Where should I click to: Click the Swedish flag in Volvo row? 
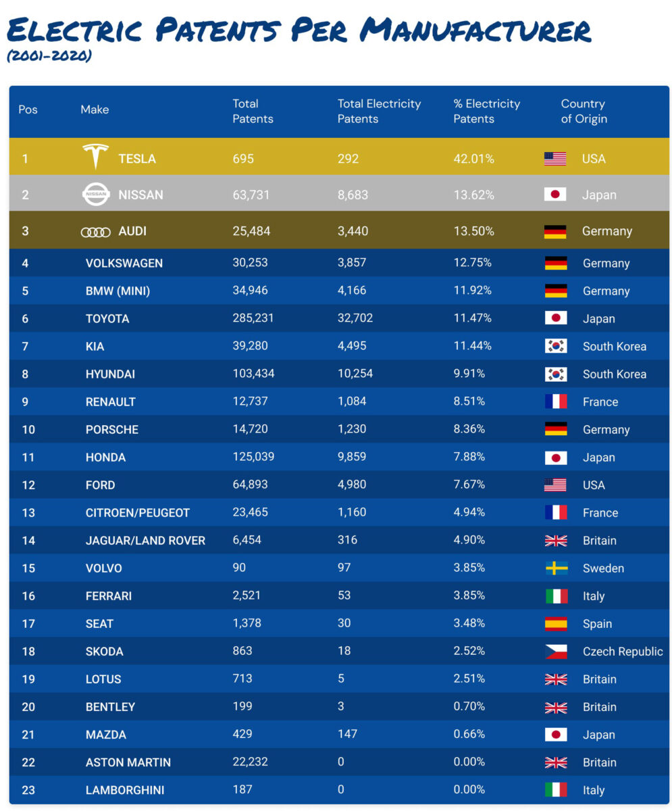[x=556, y=568]
